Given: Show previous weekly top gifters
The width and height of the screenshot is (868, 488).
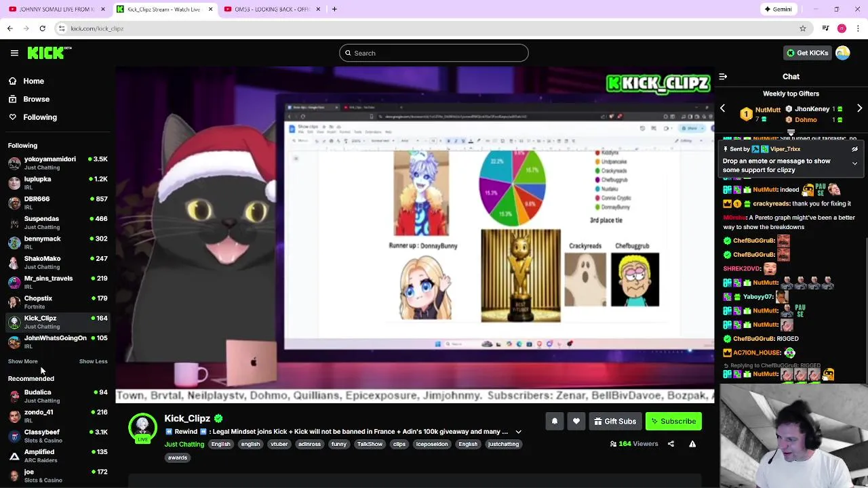Looking at the screenshot, I should [x=722, y=108].
